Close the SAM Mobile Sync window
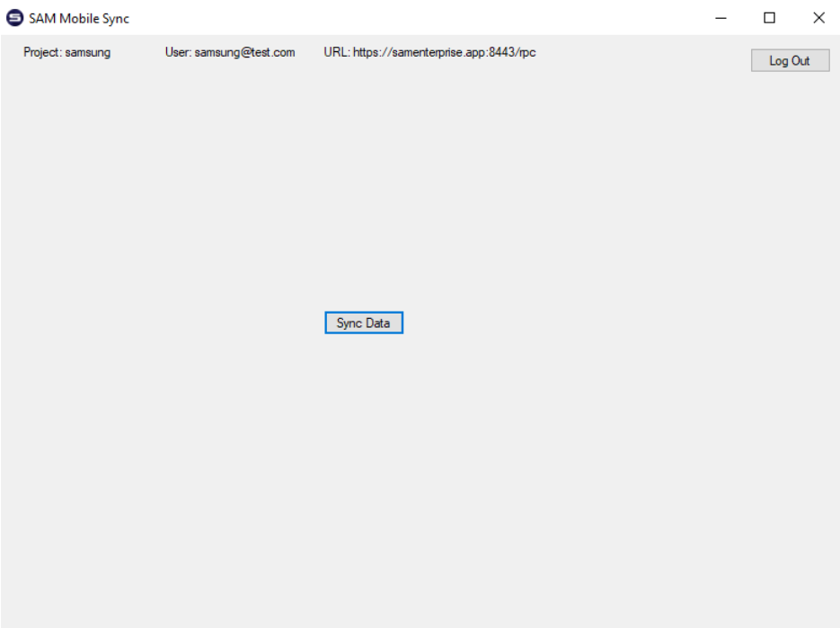Viewport: 840px width, 628px height. click(818, 18)
